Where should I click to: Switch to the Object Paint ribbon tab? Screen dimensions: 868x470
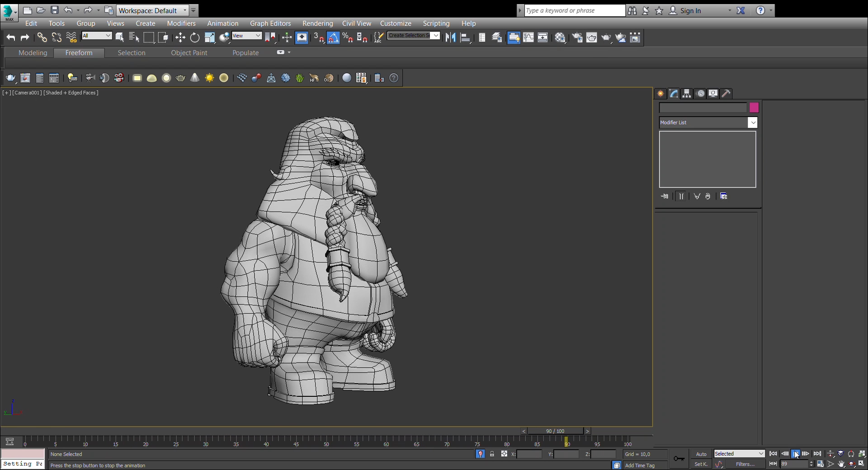189,53
